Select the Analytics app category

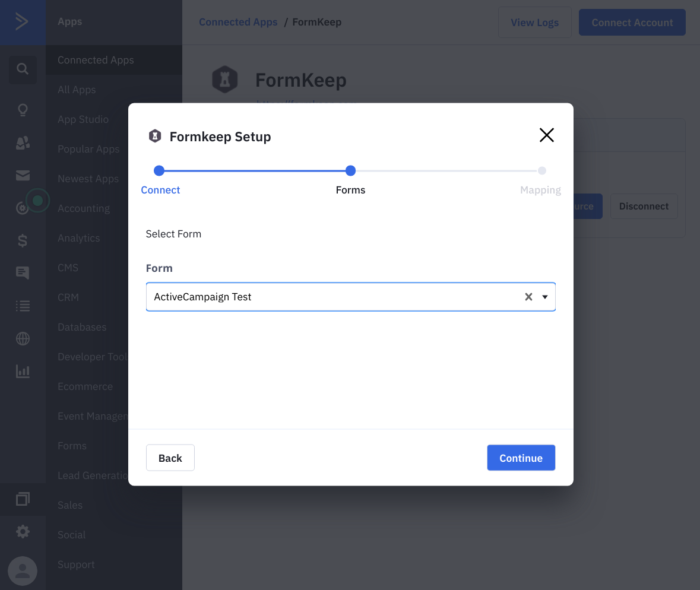pos(78,238)
